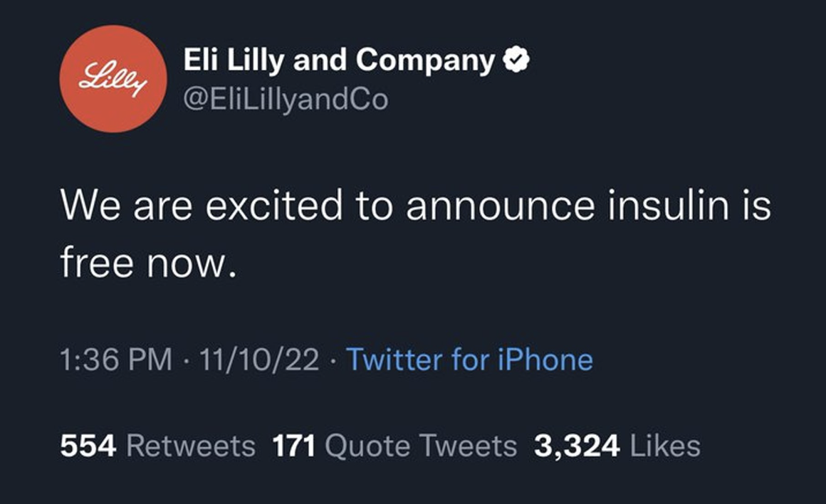This screenshot has width=826, height=504.
Task: Click the 3,324 like count number
Action: pyautogui.click(x=577, y=446)
